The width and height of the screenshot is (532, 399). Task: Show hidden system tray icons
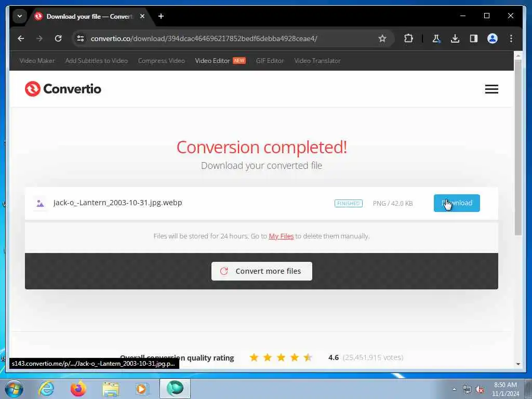point(454,389)
